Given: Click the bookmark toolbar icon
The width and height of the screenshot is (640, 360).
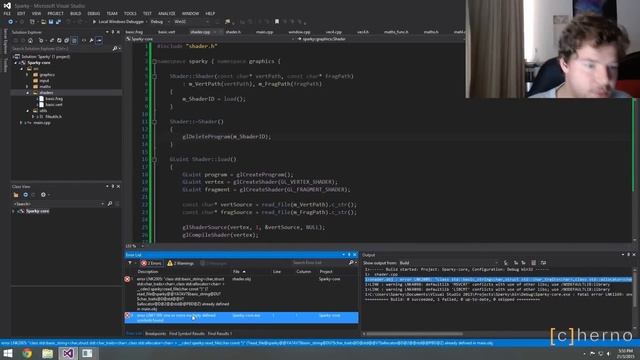Looking at the screenshot, I should [277, 22].
